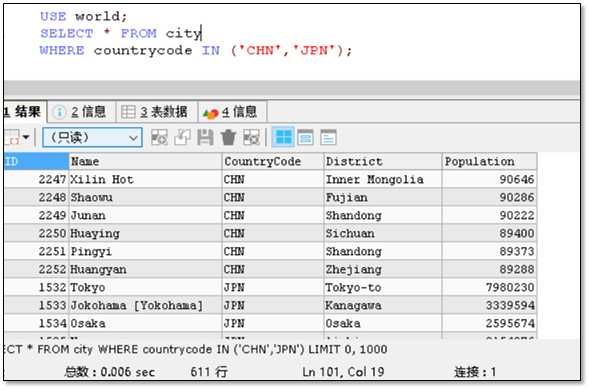Viewport: 590px width, 390px height.
Task: Click the CHN country code in Shaowu row
Action: [x=273, y=197]
